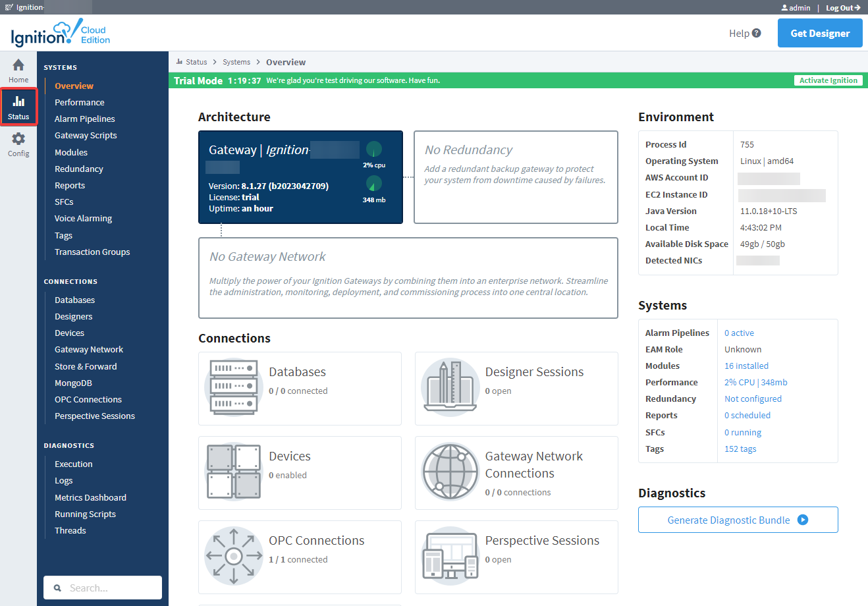The width and height of the screenshot is (868, 606).
Task: Open Store & Forward in the sidebar
Action: point(86,366)
